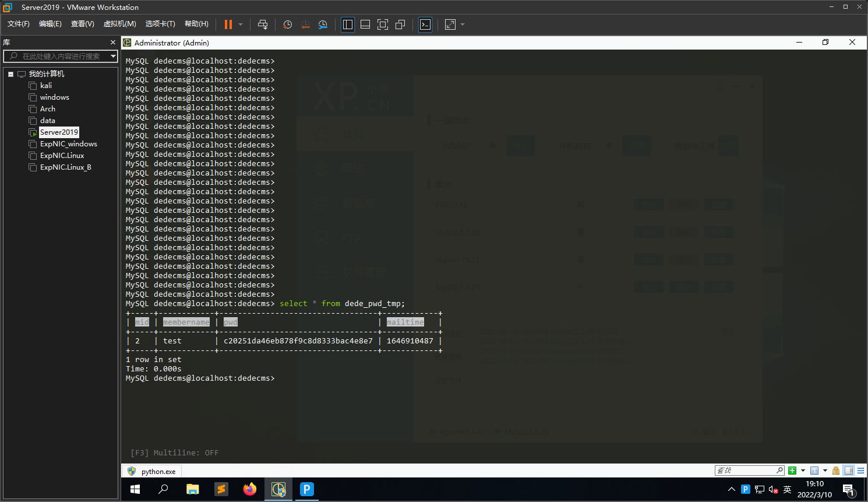Create new console with green plus icon

(x=792, y=471)
